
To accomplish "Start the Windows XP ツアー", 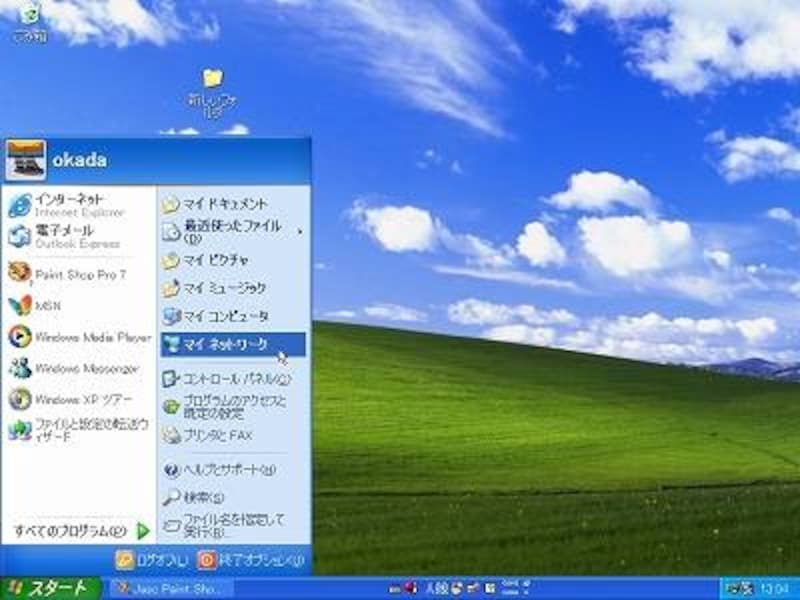I will pos(72,399).
